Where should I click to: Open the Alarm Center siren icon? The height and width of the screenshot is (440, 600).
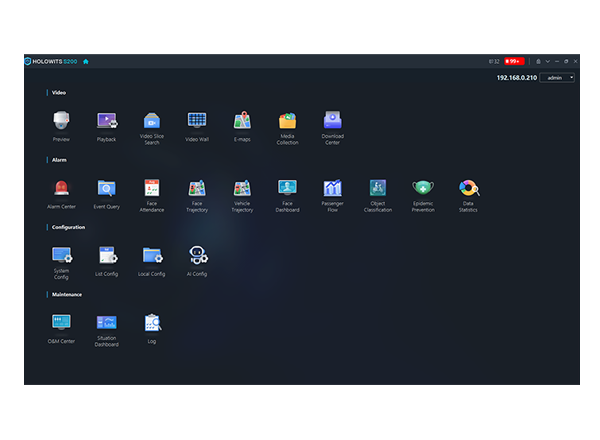pyautogui.click(x=61, y=188)
